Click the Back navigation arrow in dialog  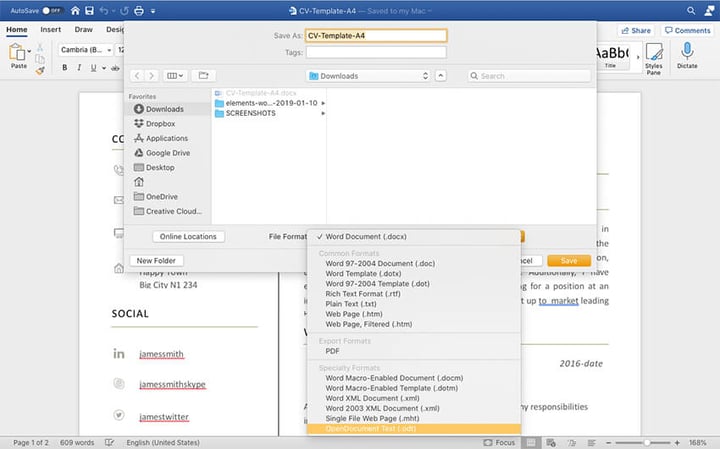pyautogui.click(x=137, y=76)
